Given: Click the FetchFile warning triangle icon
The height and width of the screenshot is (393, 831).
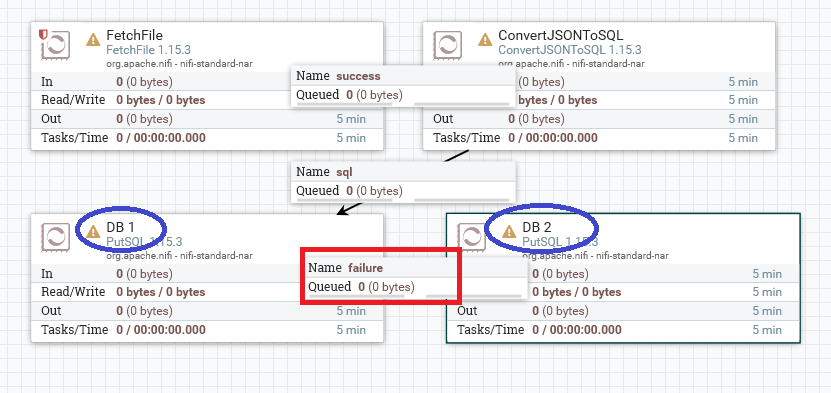Looking at the screenshot, I should point(93,40).
